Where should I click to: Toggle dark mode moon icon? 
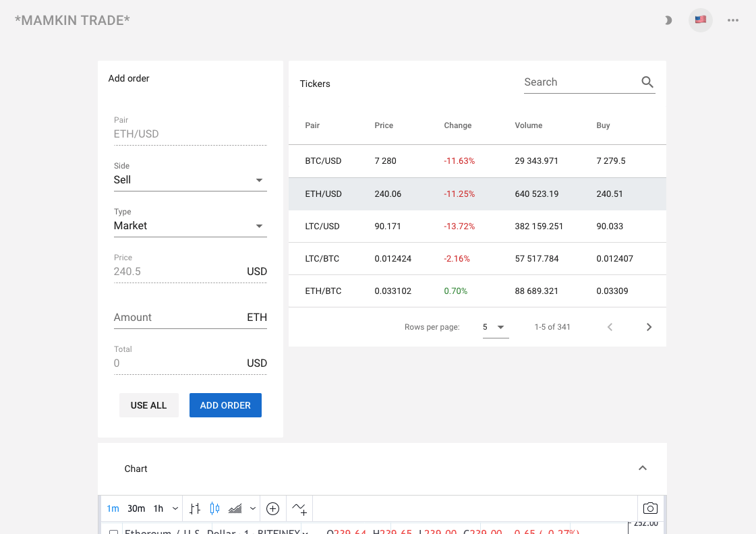668,20
